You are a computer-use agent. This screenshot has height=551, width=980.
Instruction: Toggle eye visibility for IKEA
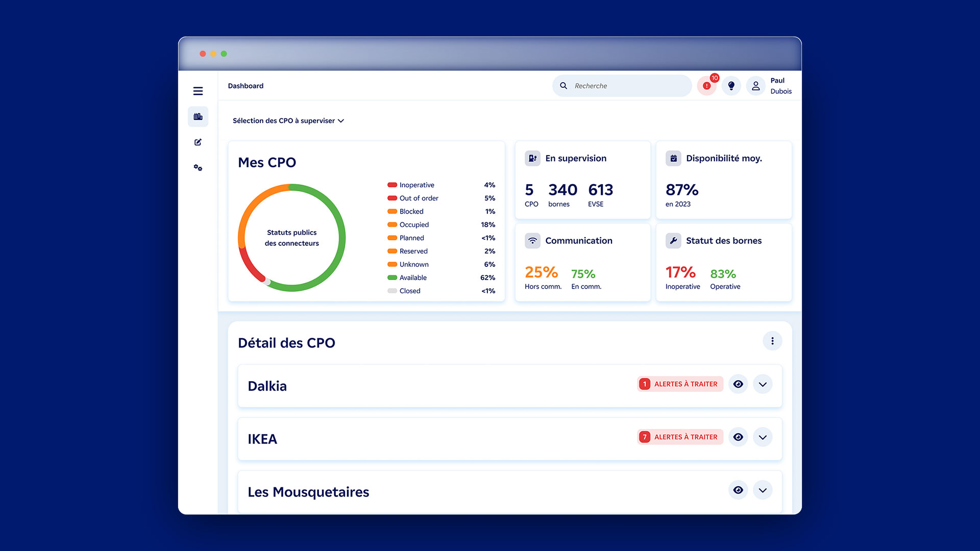(x=738, y=437)
